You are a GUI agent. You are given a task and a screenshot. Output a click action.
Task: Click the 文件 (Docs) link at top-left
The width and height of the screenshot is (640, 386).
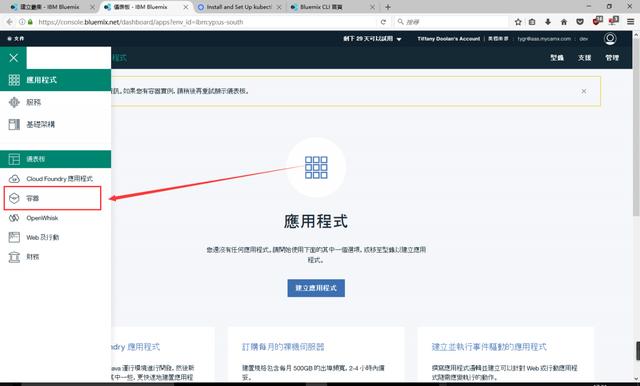coord(16,39)
